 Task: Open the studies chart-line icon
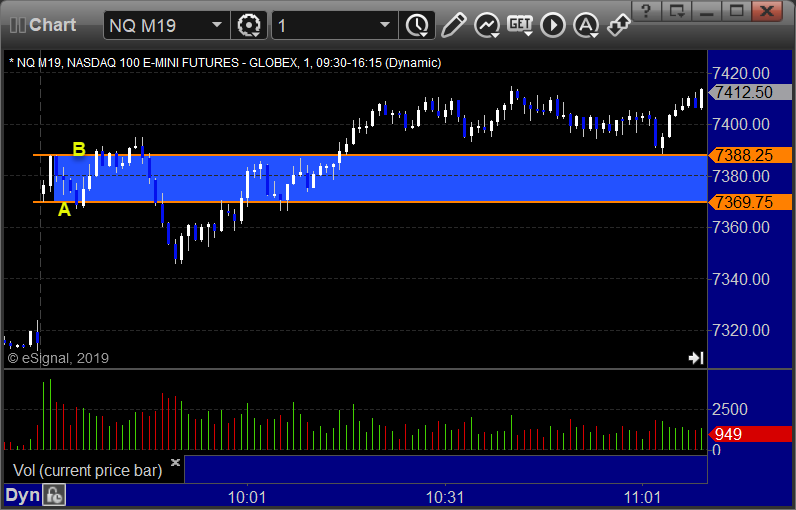coord(487,25)
